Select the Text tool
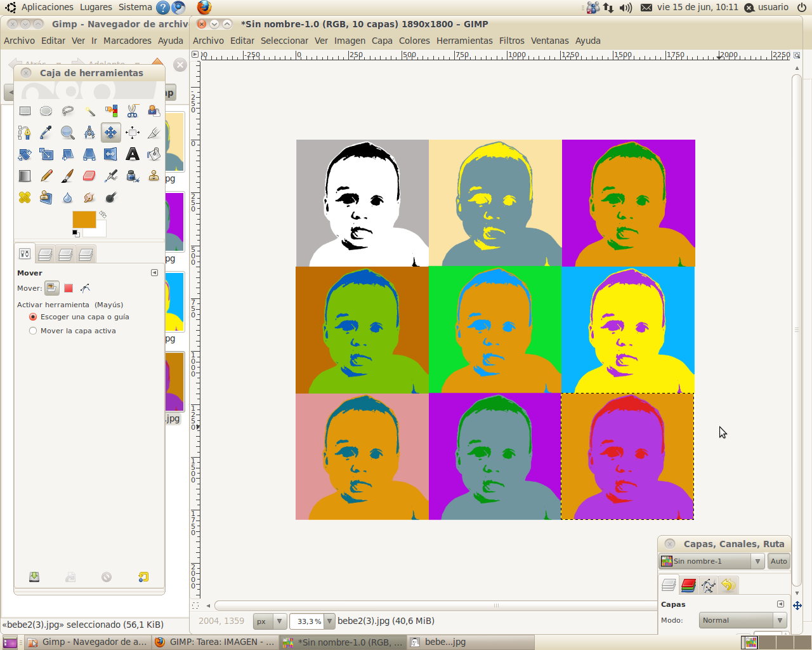Image resolution: width=812 pixels, height=650 pixels. 132,154
